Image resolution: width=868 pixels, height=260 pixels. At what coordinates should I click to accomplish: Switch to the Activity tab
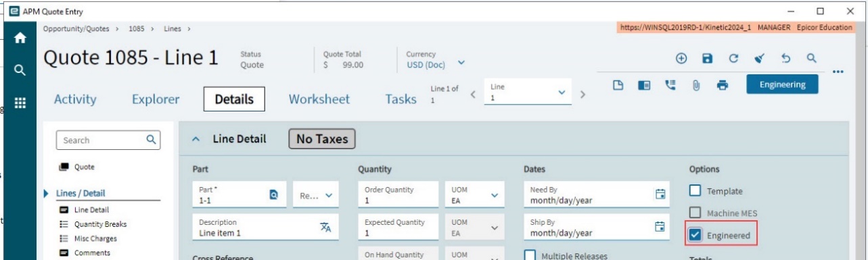pyautogui.click(x=75, y=99)
